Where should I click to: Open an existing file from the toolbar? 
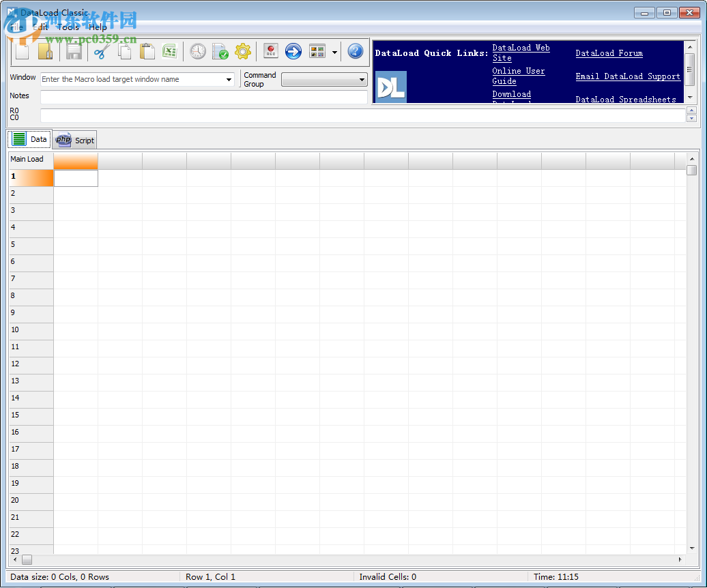pyautogui.click(x=45, y=51)
